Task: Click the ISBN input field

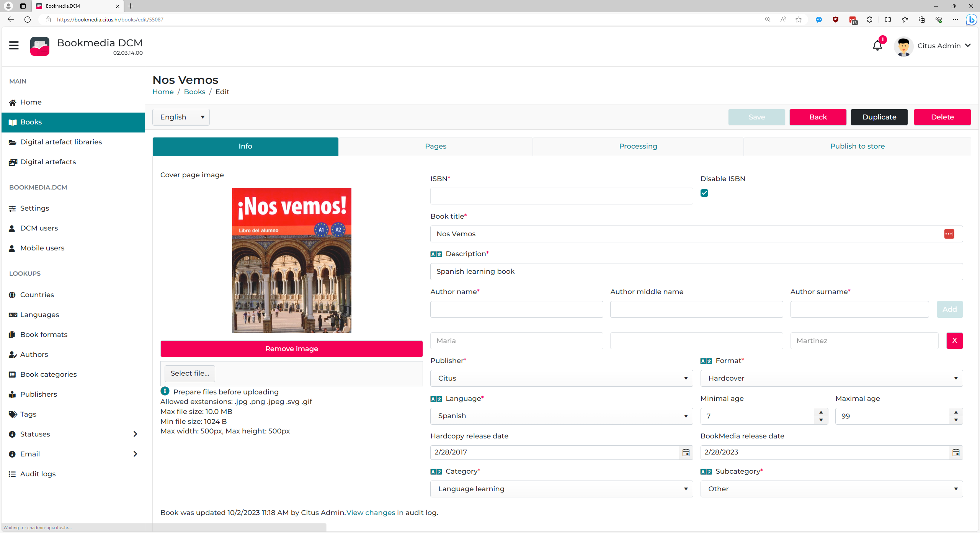Action: pos(561,196)
